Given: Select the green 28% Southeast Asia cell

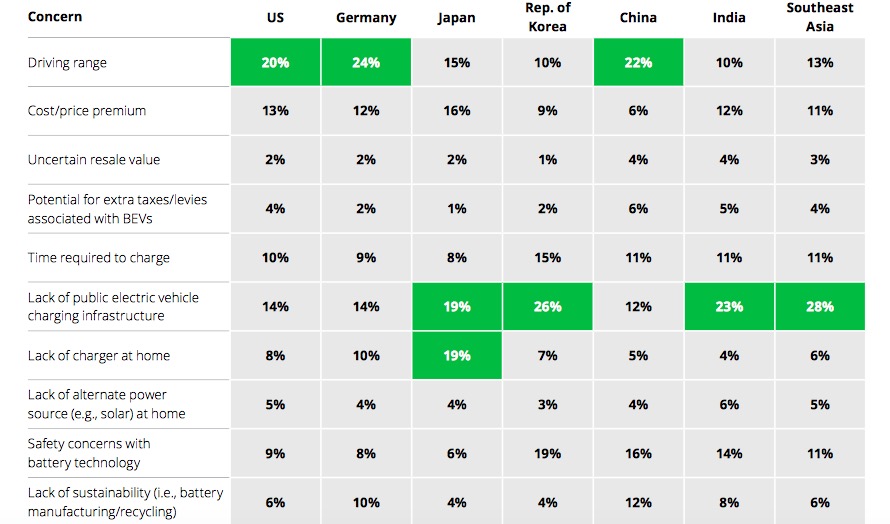Looking at the screenshot, I should click(x=820, y=307).
